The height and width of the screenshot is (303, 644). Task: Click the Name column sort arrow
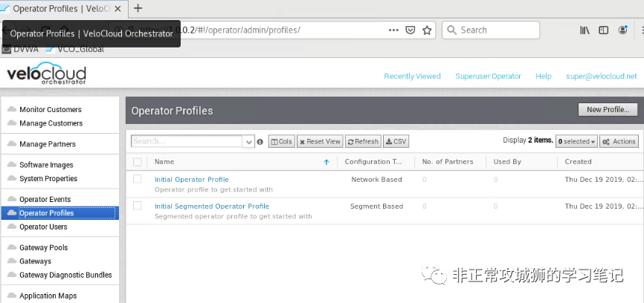tap(326, 162)
